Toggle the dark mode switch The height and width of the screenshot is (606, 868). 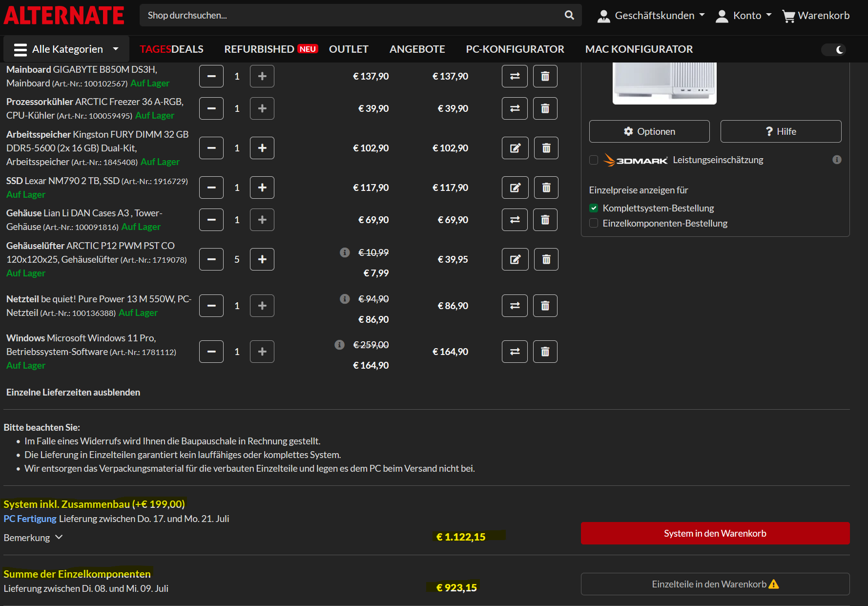833,49
